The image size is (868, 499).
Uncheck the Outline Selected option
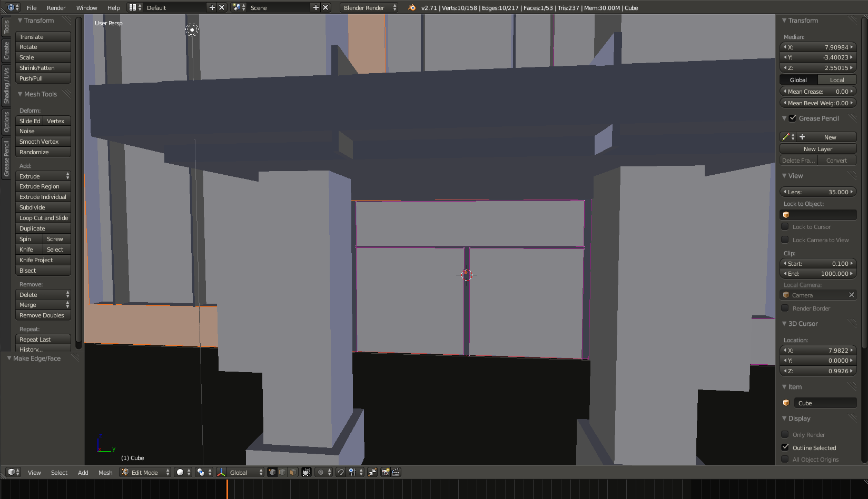(x=785, y=447)
